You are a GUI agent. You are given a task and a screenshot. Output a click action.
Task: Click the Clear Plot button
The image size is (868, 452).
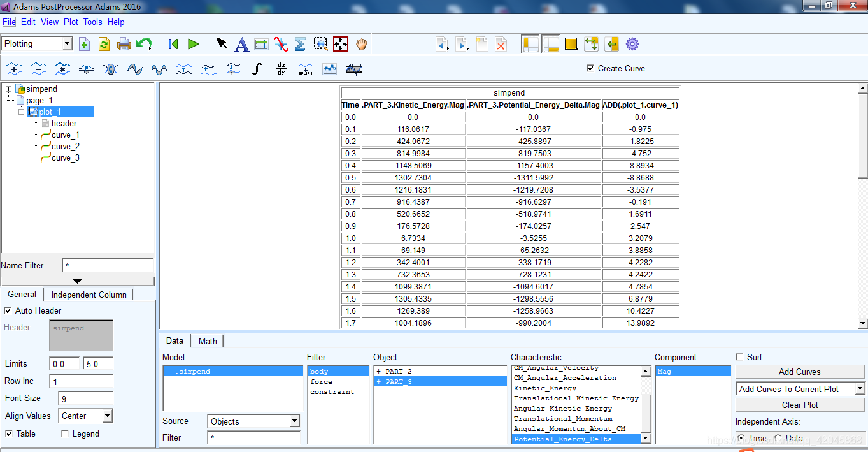[x=799, y=405]
